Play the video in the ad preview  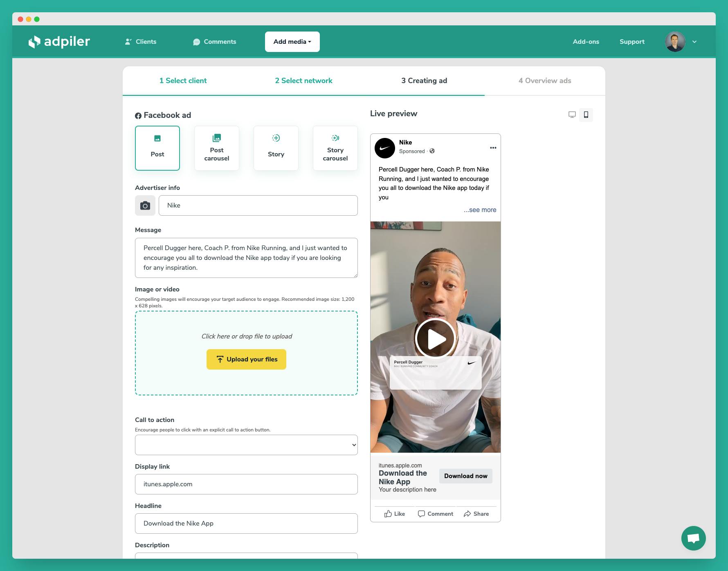point(436,339)
